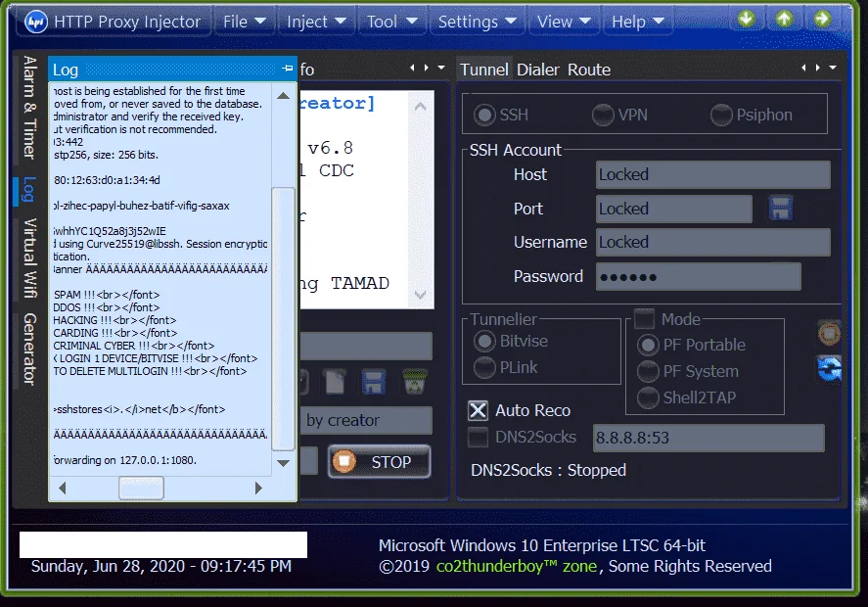Click the STOP button
Image resolution: width=868 pixels, height=607 pixels.
coord(379,461)
